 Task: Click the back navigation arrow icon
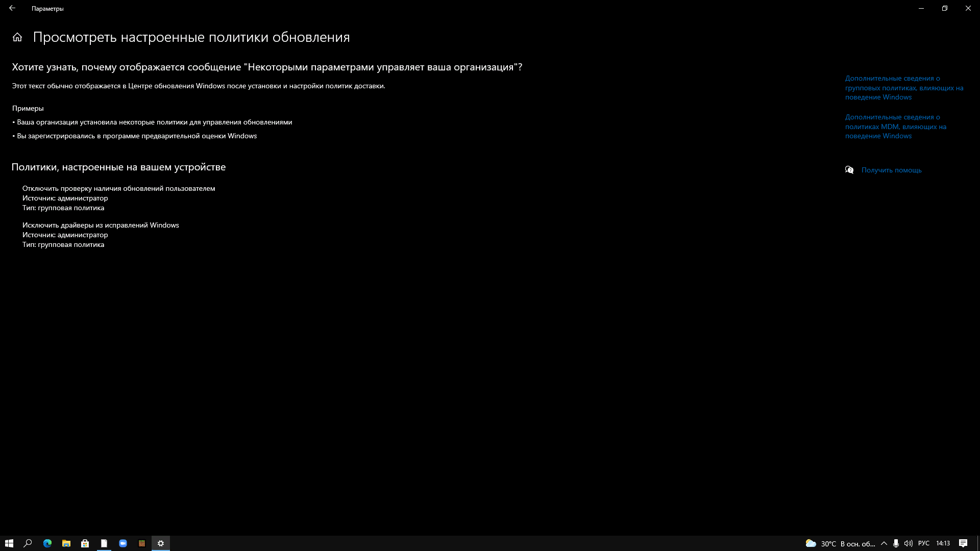pos(12,8)
